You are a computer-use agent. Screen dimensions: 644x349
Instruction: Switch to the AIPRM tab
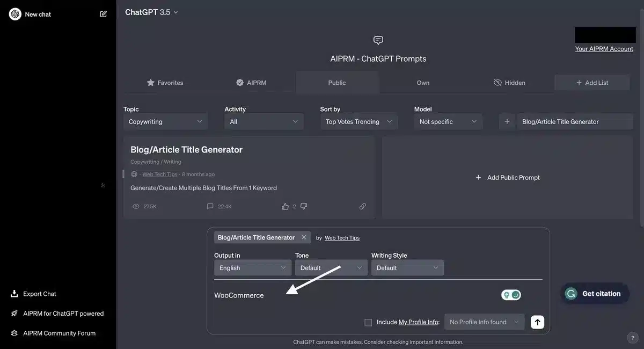(251, 83)
